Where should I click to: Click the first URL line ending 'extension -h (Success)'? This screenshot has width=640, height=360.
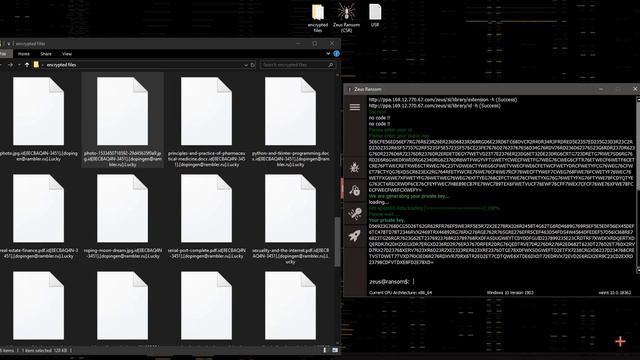[x=443, y=100]
